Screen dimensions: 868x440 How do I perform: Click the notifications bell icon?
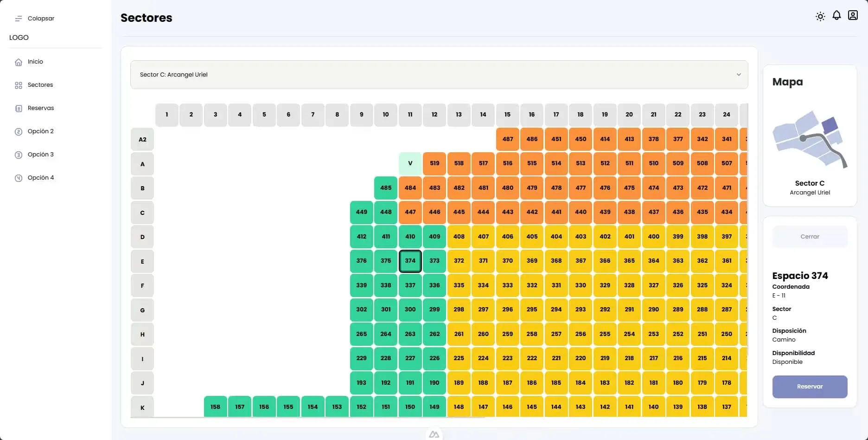coord(836,15)
